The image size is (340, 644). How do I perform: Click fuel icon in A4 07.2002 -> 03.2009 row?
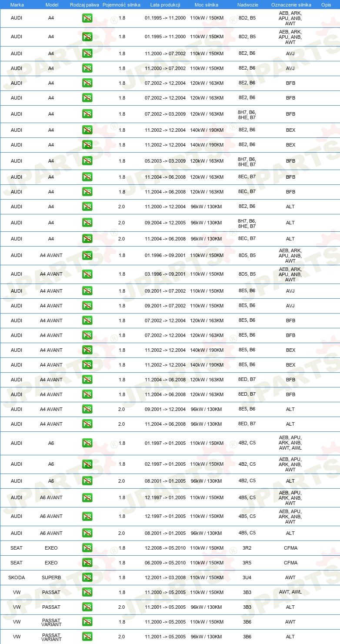point(87,114)
